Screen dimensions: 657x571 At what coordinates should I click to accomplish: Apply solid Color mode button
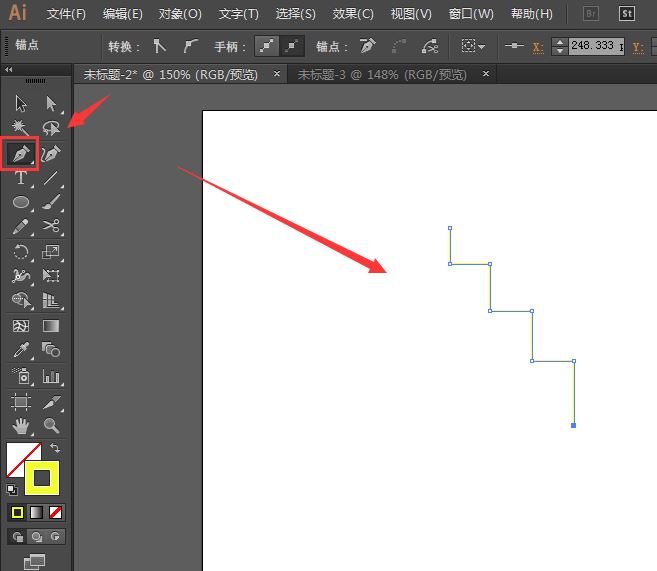18,512
